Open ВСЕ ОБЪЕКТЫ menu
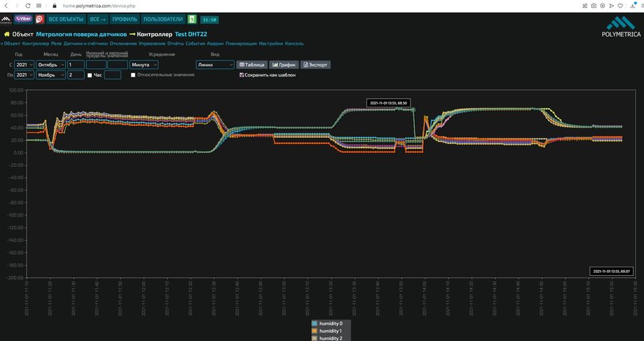644x341 pixels. pyautogui.click(x=66, y=19)
